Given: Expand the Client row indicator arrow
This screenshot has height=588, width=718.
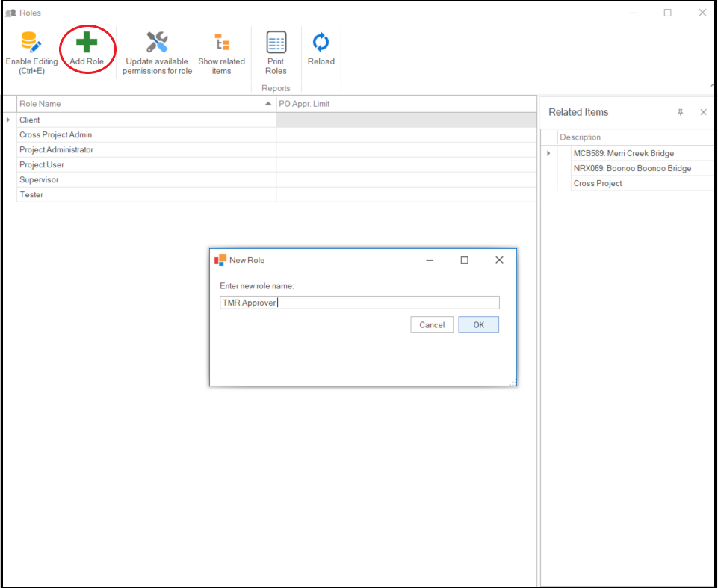Looking at the screenshot, I should coord(8,120).
